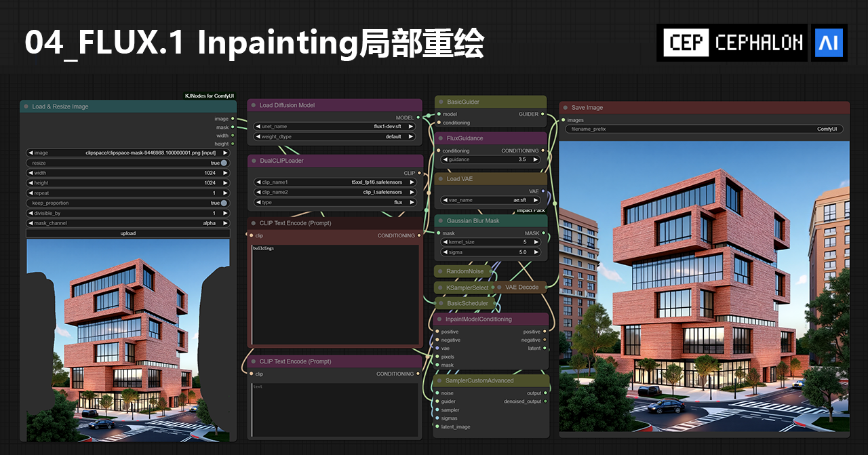
Task: Click the prompt text area containing 'buildings'
Action: tap(335, 294)
